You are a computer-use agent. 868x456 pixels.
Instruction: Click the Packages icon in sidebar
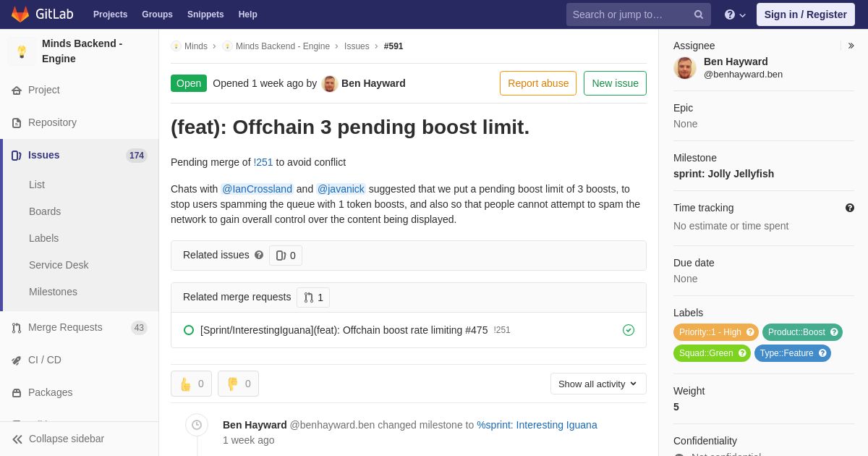17,393
